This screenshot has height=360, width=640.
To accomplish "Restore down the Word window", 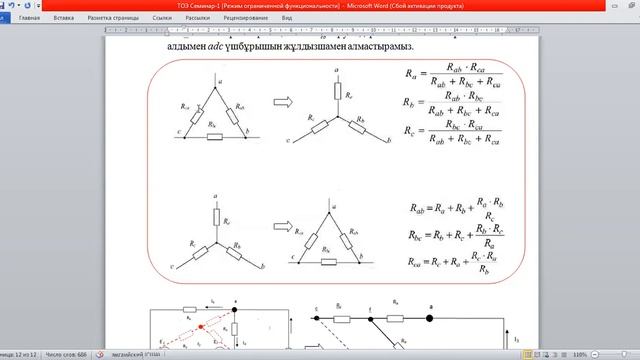I will click(x=632, y=6).
